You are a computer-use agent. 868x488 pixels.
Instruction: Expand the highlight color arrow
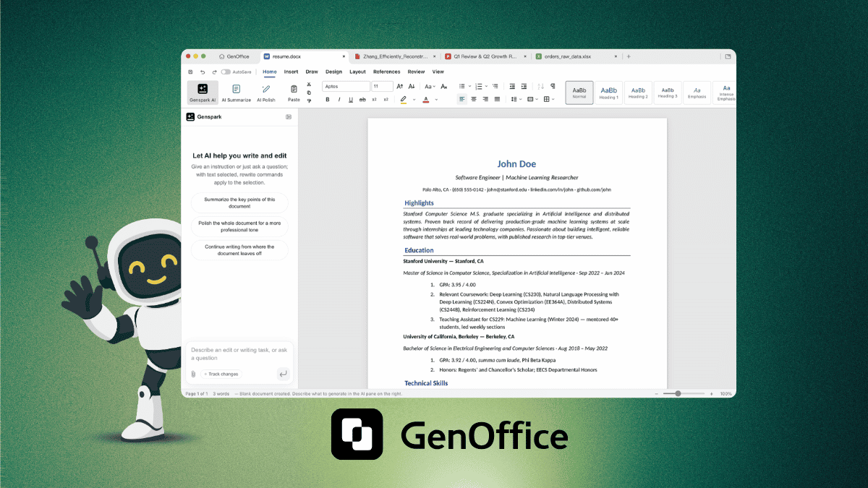(x=414, y=100)
